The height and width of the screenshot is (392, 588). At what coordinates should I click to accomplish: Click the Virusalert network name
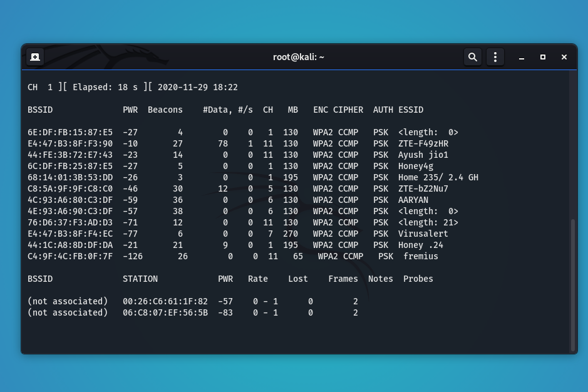click(x=423, y=234)
